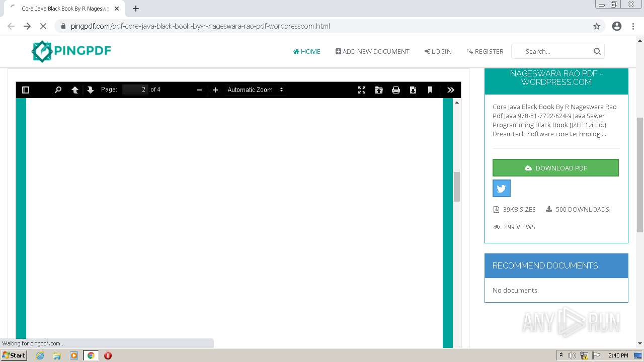Open a file in PDF viewer
Image resolution: width=644 pixels, height=362 pixels.
pyautogui.click(x=379, y=90)
